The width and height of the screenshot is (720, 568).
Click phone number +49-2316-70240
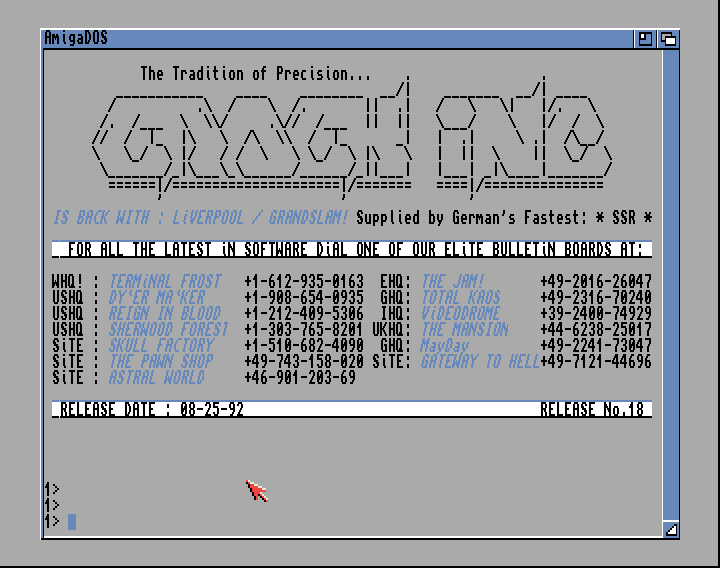point(596,297)
